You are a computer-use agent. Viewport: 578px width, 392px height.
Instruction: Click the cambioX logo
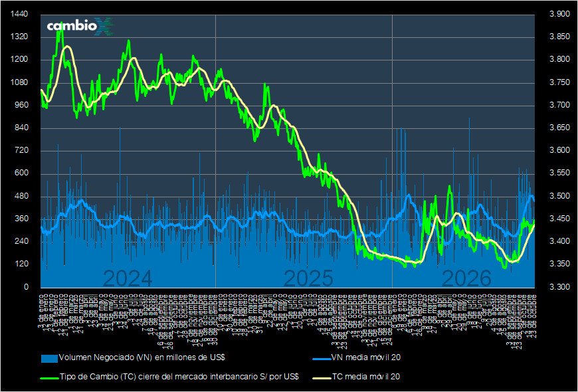pos(81,27)
